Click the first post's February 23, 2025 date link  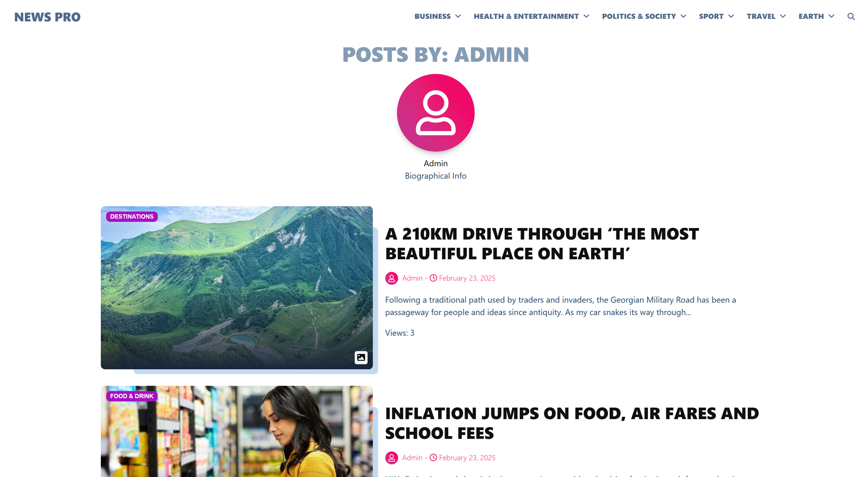[x=467, y=278]
